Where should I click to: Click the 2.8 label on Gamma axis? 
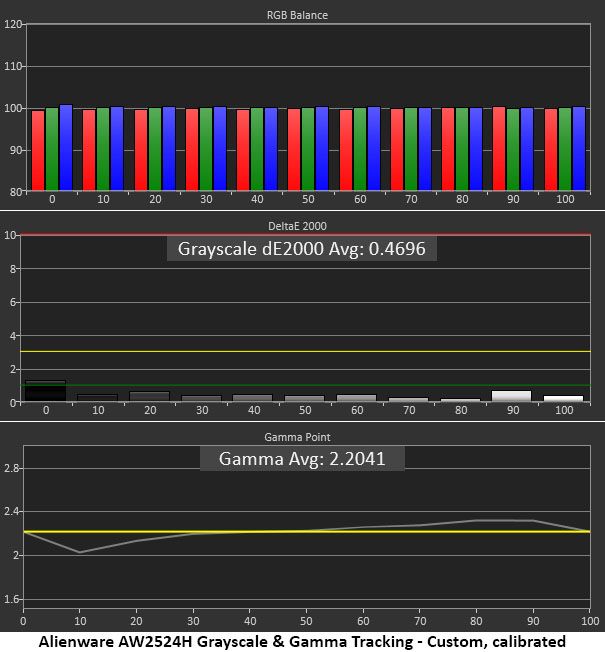[x=12, y=468]
